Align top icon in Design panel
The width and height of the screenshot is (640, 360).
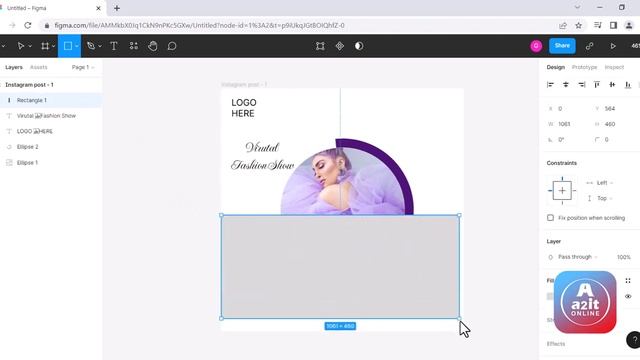click(x=597, y=84)
